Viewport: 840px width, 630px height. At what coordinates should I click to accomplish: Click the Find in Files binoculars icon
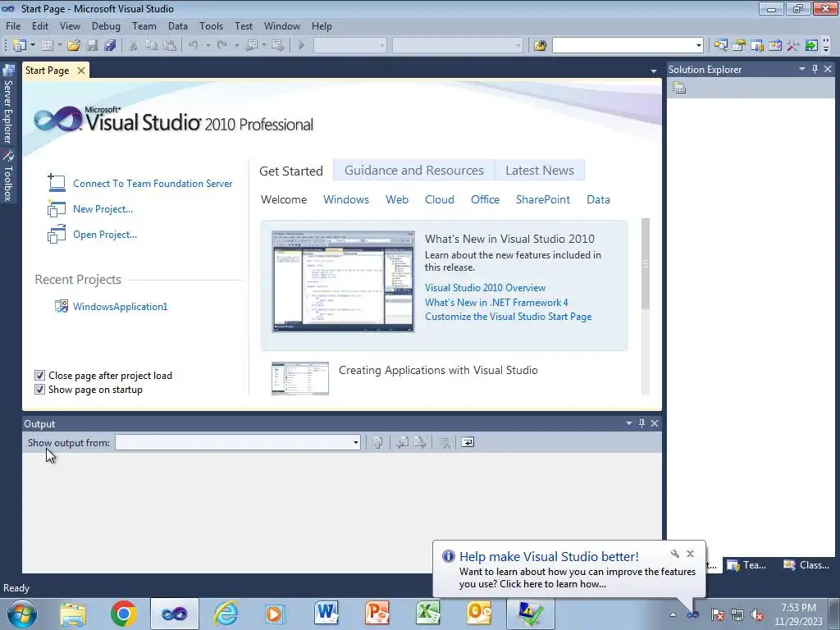click(x=540, y=46)
